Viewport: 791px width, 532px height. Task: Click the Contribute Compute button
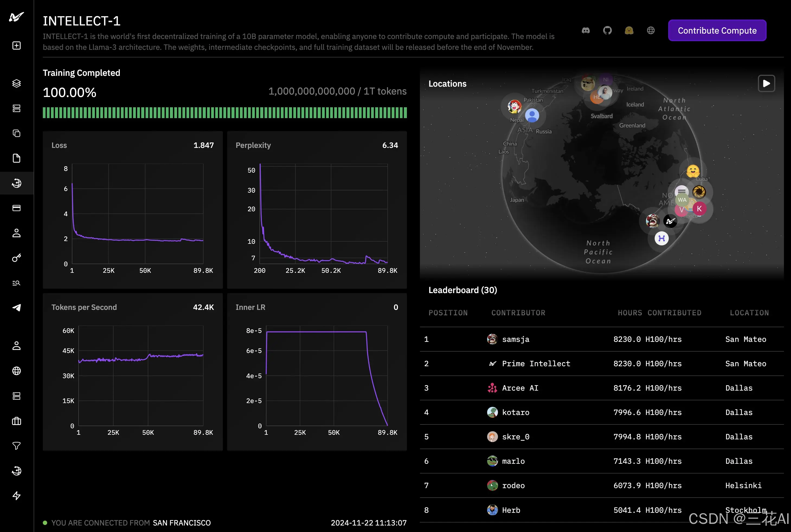point(717,31)
